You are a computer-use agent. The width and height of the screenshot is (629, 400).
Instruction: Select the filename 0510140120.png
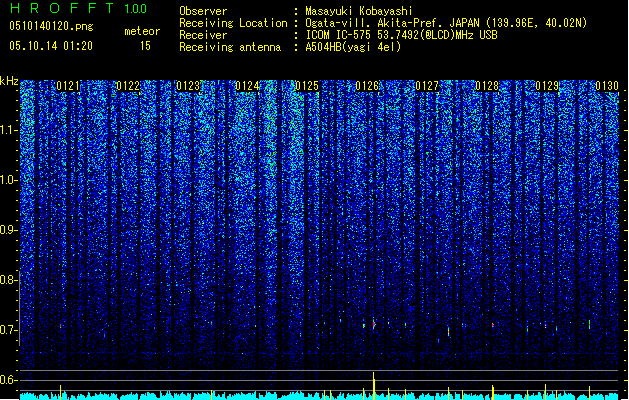pyautogui.click(x=51, y=26)
